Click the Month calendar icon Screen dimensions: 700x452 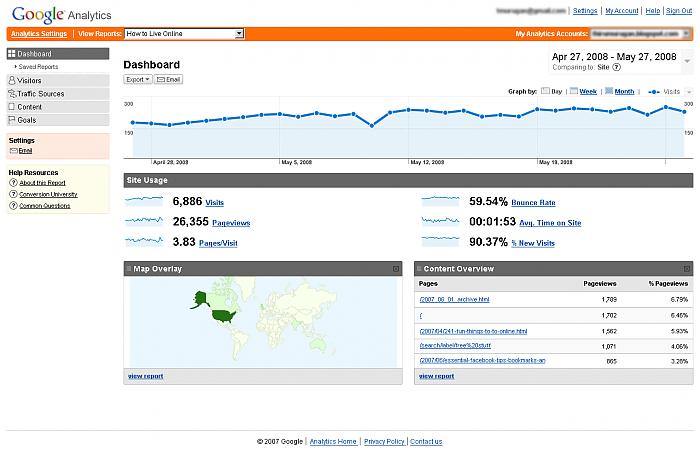(609, 91)
